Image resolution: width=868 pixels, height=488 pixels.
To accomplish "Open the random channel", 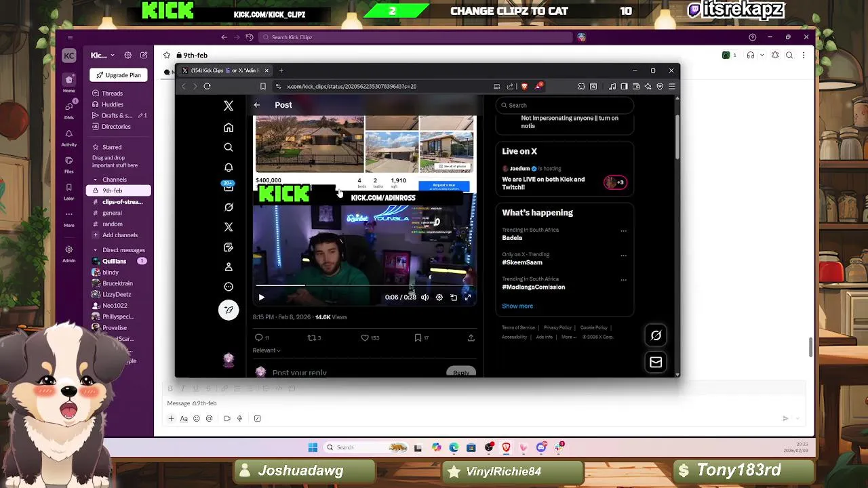I will (x=113, y=224).
